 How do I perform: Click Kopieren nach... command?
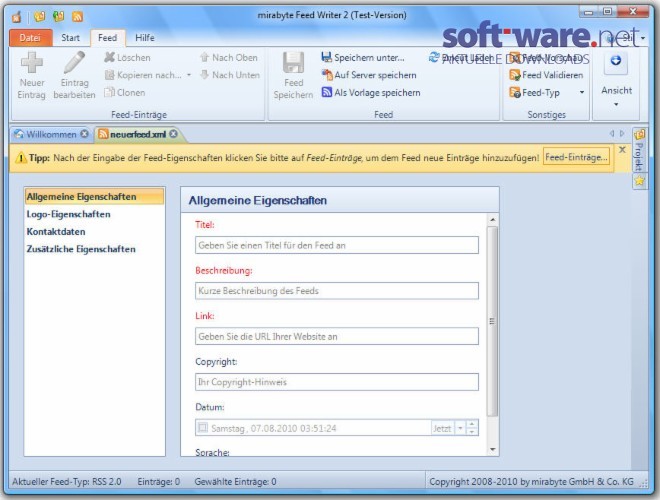(143, 75)
